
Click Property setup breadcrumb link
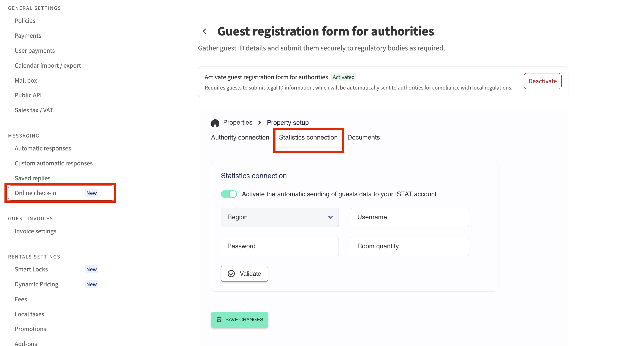[288, 123]
